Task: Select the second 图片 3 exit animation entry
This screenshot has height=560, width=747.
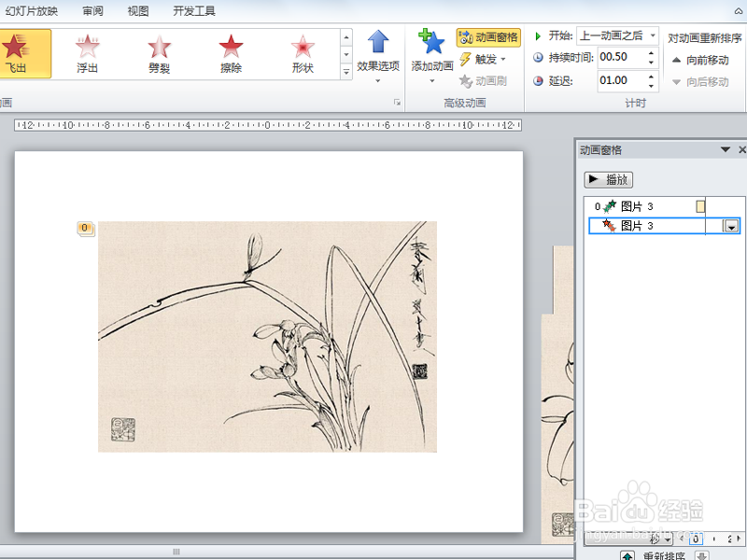Action: pyautogui.click(x=664, y=226)
